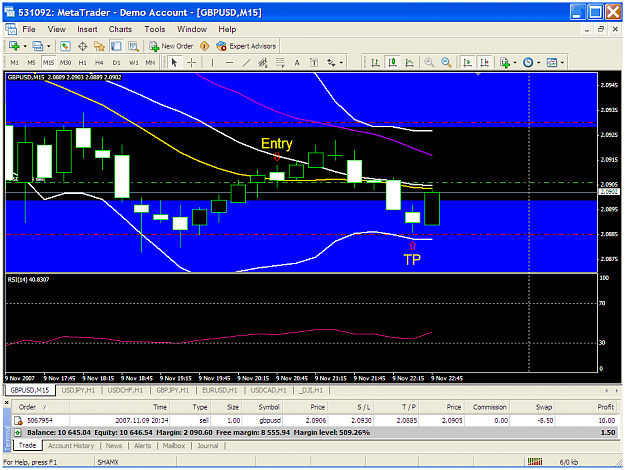Select the Text Label tool
The height and width of the screenshot is (470, 625).
[x=314, y=63]
